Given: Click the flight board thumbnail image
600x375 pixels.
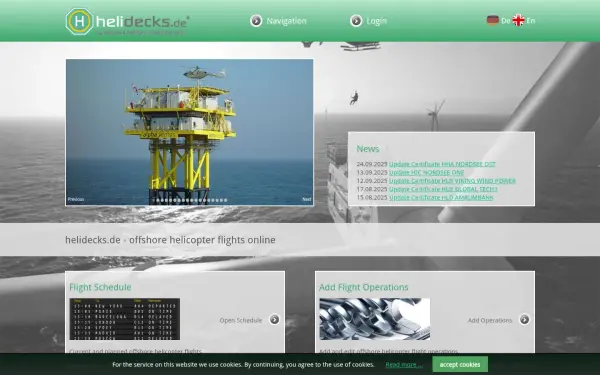Looking at the screenshot, I should [x=125, y=319].
